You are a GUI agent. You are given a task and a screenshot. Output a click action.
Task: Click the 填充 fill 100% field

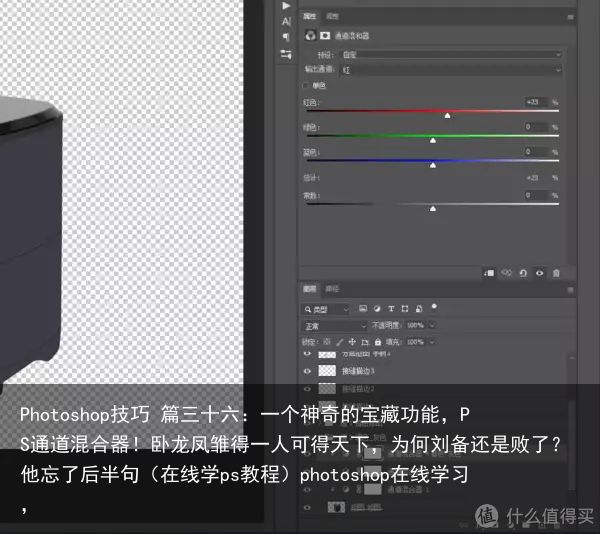point(416,342)
